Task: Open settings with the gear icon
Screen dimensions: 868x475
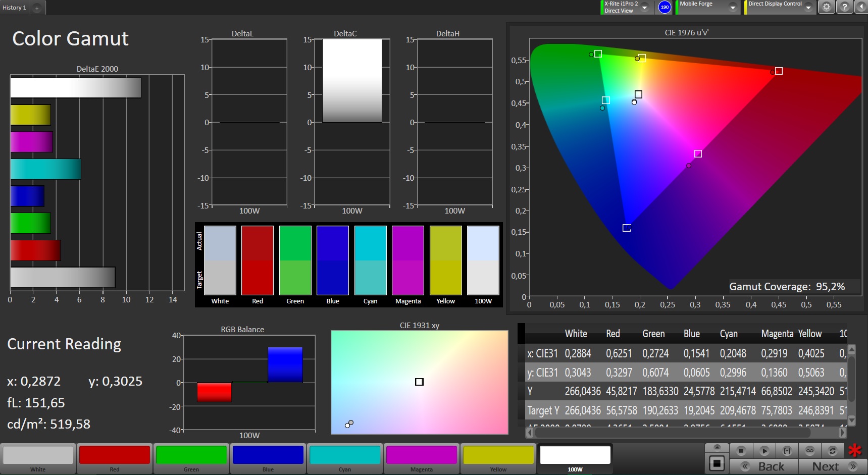Action: [x=826, y=7]
